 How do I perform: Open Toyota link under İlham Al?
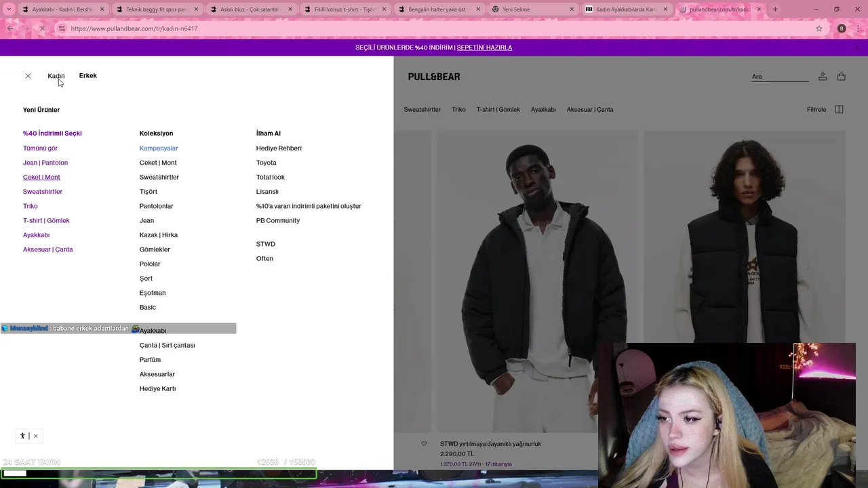tap(267, 163)
